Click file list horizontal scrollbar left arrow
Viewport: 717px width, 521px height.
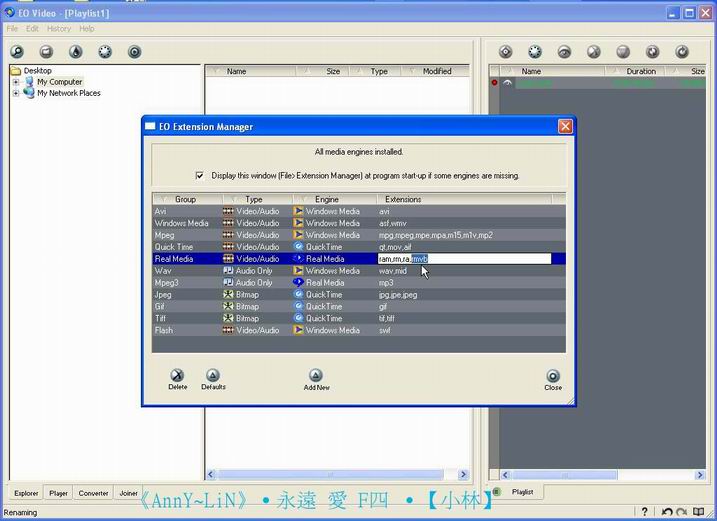(x=211, y=474)
